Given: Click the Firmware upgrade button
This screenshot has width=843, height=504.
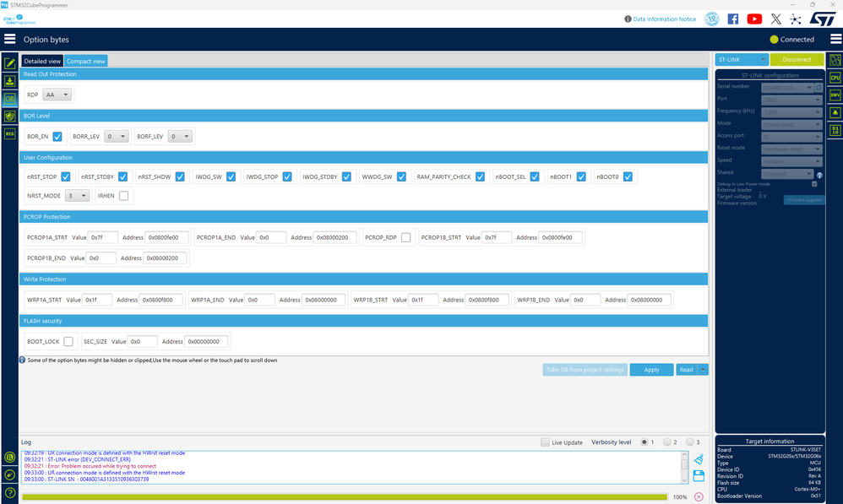Looking at the screenshot, I should pos(804,200).
